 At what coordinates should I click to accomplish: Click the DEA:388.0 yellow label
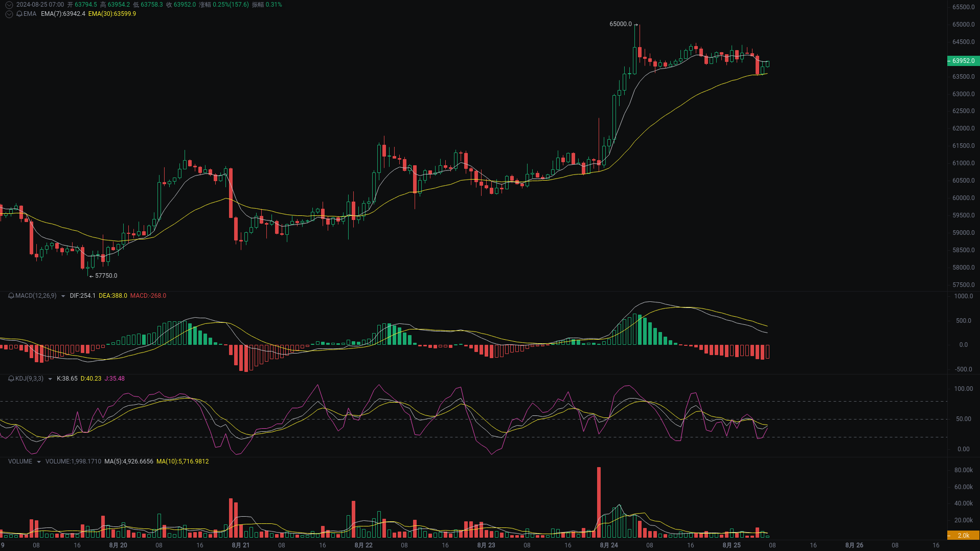pos(114,296)
